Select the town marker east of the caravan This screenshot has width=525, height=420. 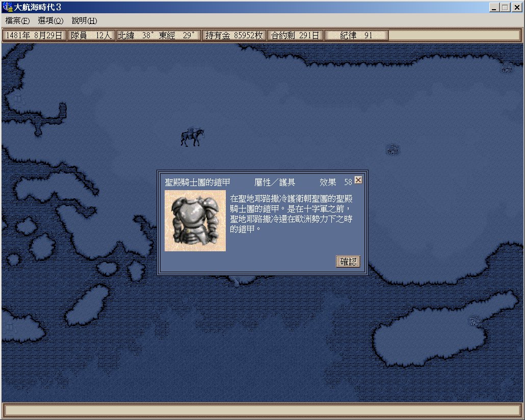pos(392,149)
